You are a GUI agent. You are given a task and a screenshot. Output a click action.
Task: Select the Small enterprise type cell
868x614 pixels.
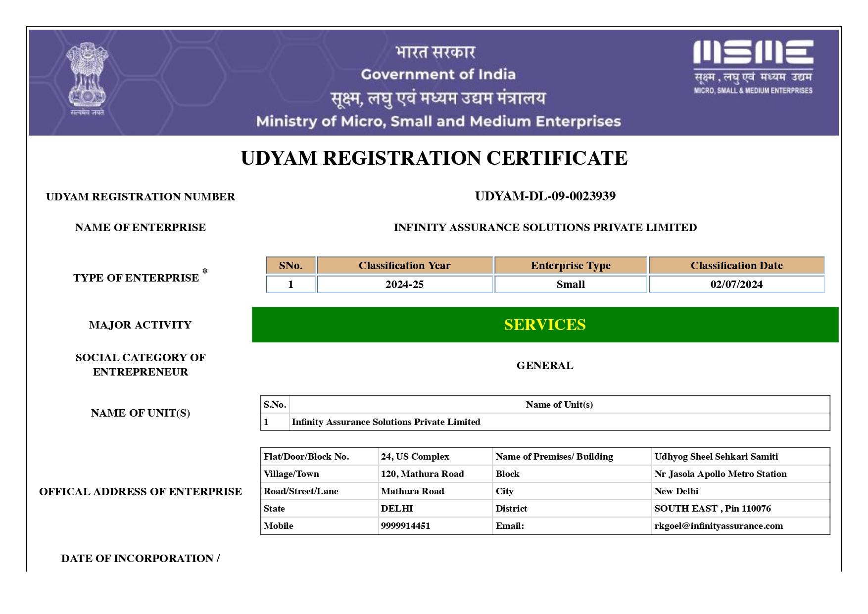[571, 284]
